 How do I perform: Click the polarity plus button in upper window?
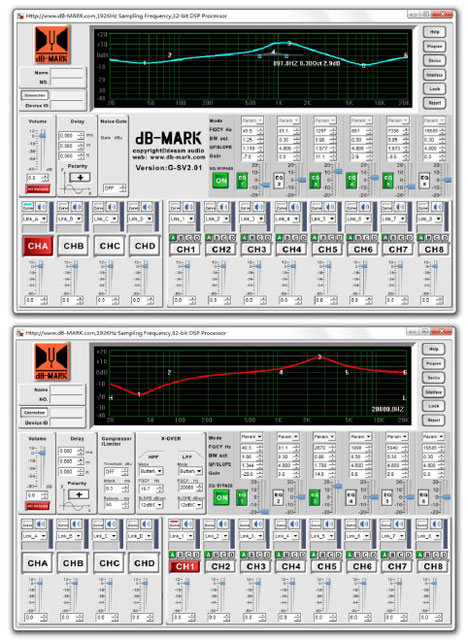click(80, 178)
